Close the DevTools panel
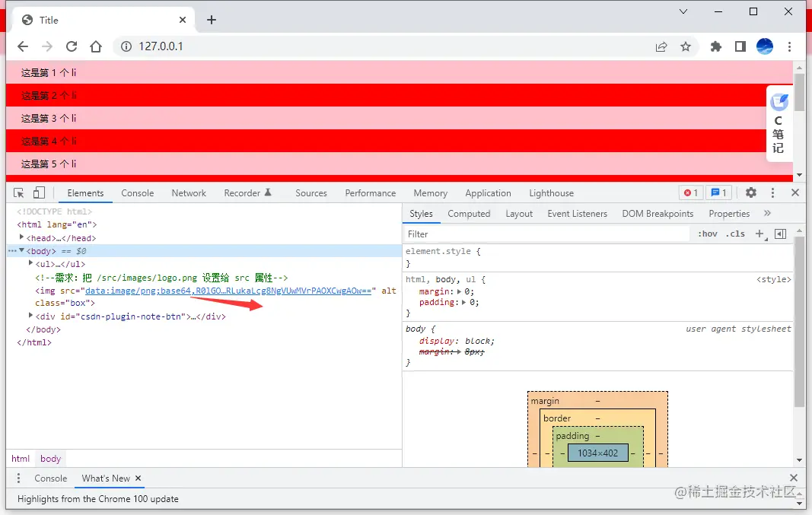Viewport: 812px width, 515px height. coord(795,192)
